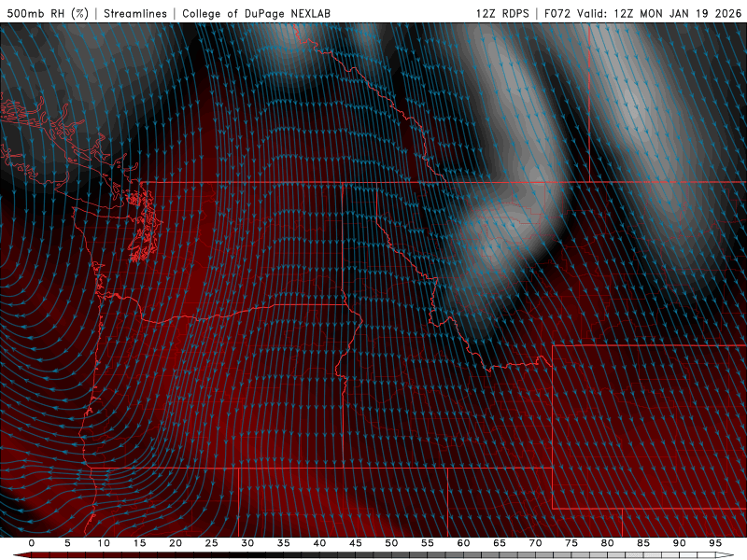Click the colorbar label "70"
747x560 pixels.
[535, 543]
